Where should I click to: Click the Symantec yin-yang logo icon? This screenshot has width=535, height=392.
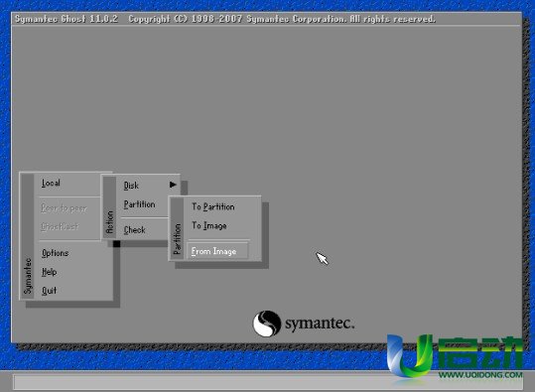point(267,324)
